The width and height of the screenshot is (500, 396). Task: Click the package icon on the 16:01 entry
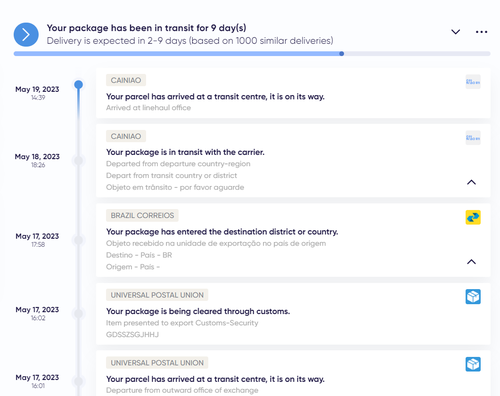(x=473, y=364)
